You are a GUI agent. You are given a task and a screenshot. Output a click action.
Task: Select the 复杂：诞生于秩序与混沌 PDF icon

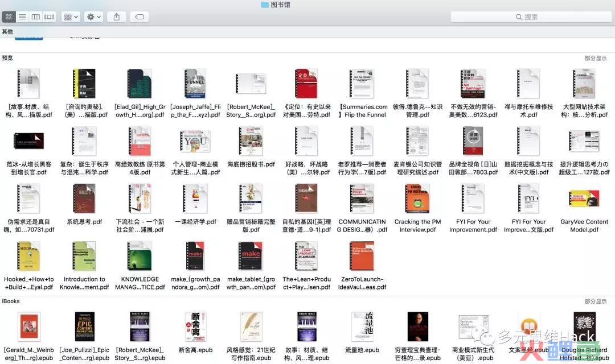click(x=84, y=141)
